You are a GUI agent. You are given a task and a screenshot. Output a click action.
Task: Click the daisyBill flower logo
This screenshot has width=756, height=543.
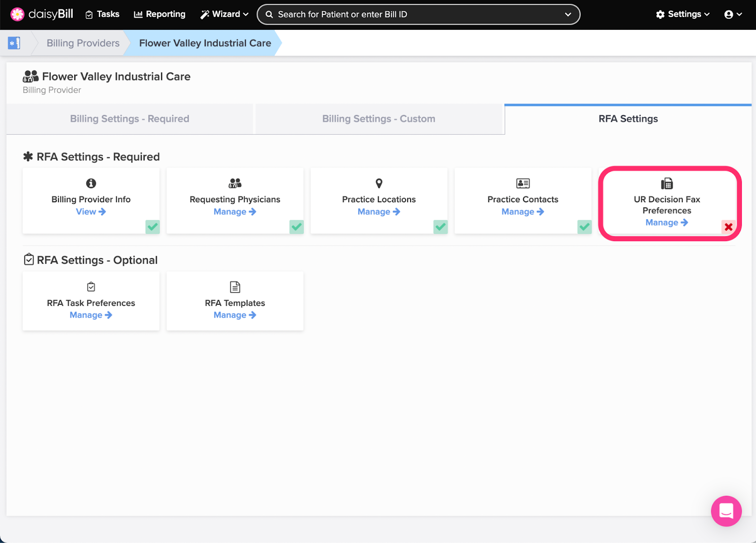point(17,14)
